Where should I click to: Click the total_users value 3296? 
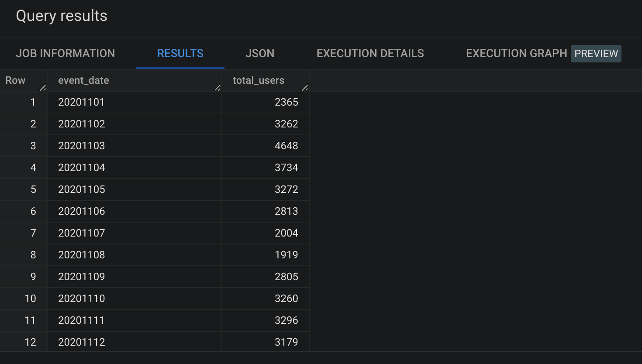coord(266,320)
